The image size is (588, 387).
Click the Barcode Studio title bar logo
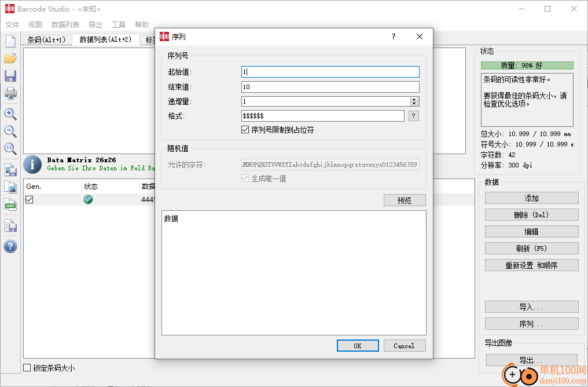tap(9, 9)
